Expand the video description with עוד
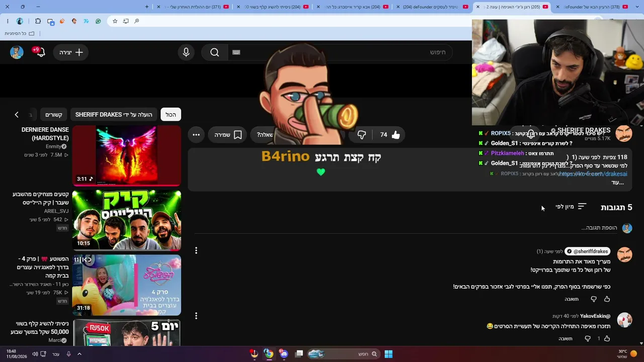644x362 pixels. pos(618,183)
